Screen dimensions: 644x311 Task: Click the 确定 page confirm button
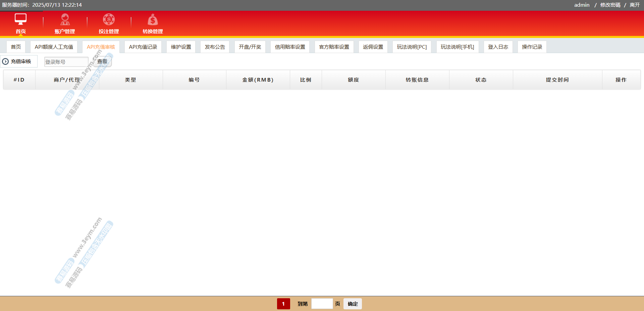click(x=353, y=304)
